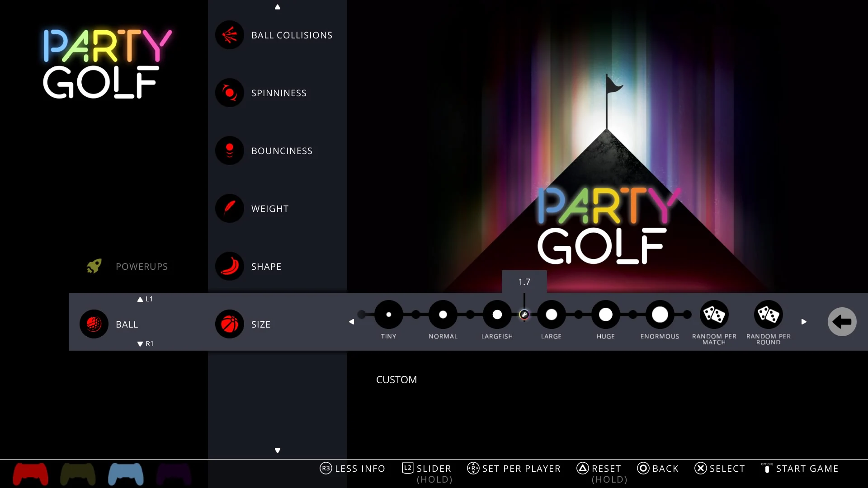Screen dimensions: 868x488
Task: Select the Bounciness setting
Action: click(264, 150)
